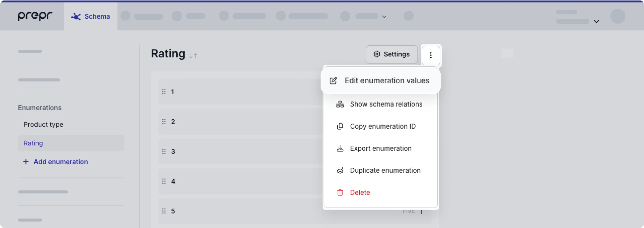Choose Delete from the context menu

point(360,192)
